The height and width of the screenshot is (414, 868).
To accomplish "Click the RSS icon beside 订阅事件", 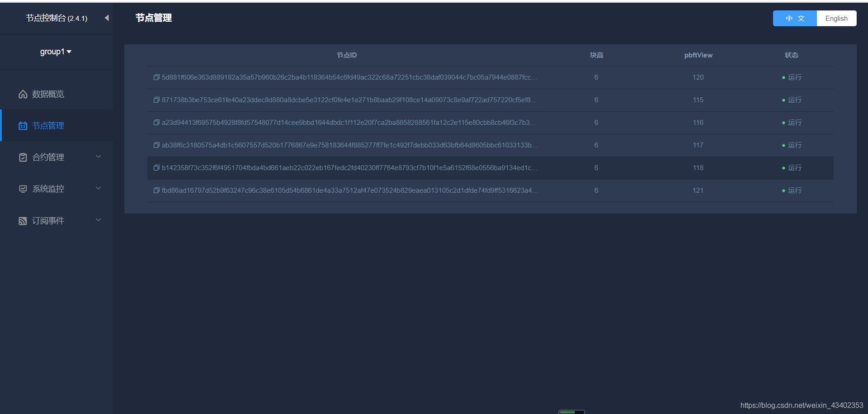I will [23, 221].
